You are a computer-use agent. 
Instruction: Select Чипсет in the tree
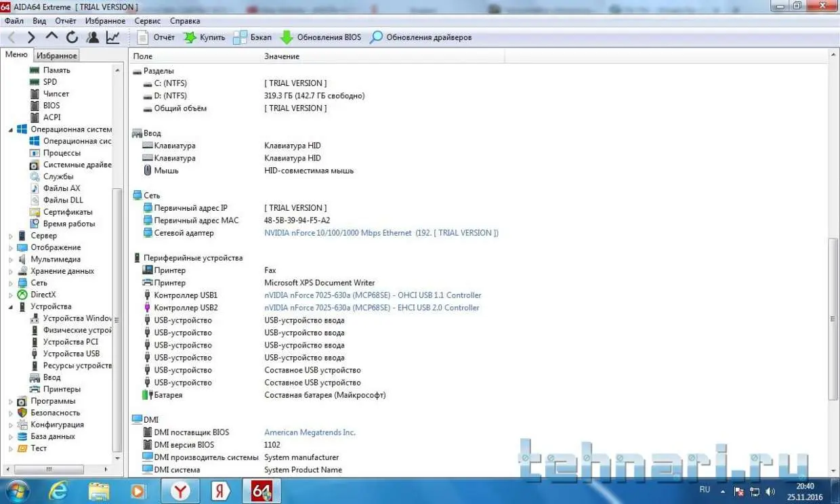[x=56, y=93]
